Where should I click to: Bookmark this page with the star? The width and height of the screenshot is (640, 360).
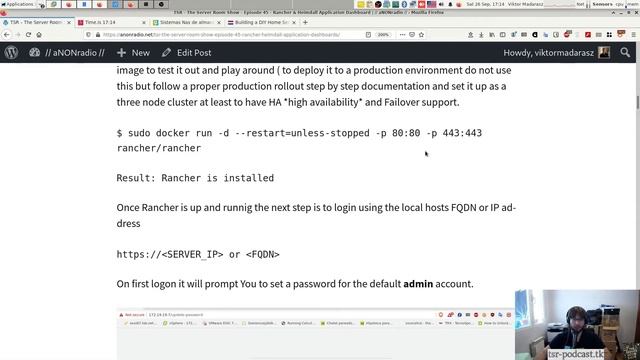421,35
